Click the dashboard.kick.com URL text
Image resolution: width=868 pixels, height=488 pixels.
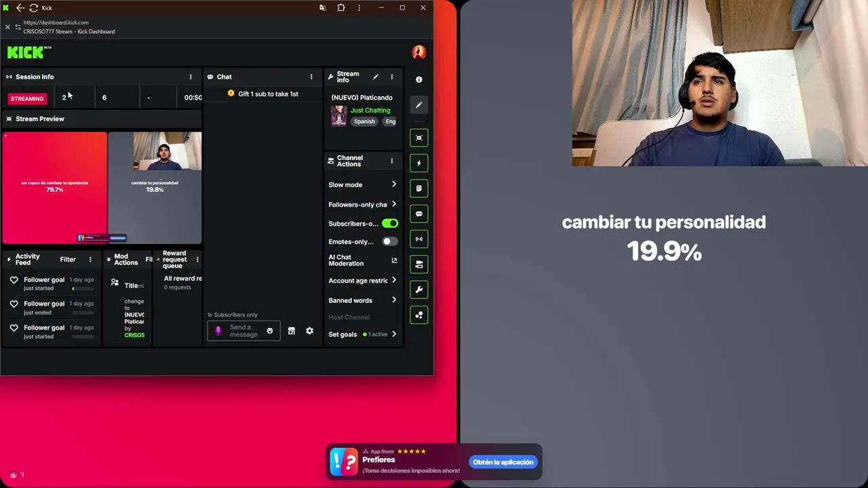56,22
